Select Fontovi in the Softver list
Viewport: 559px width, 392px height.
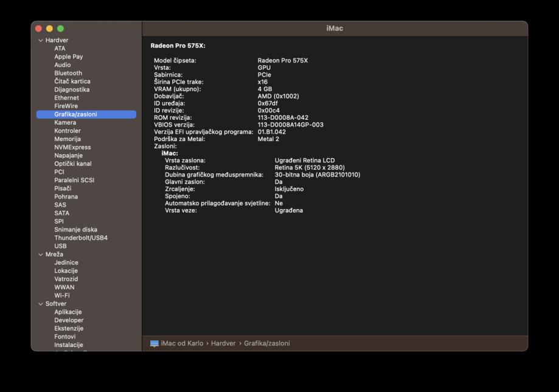pyautogui.click(x=64, y=337)
